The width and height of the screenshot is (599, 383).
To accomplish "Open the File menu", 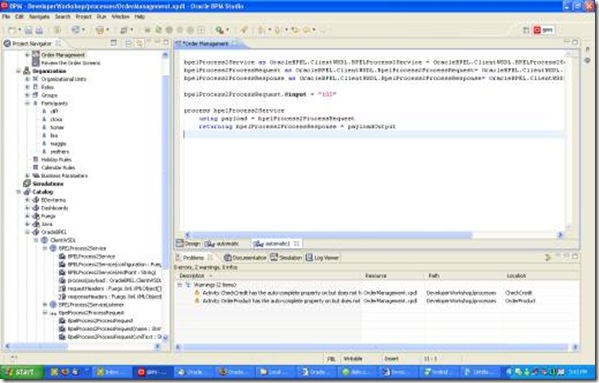I will [6, 17].
